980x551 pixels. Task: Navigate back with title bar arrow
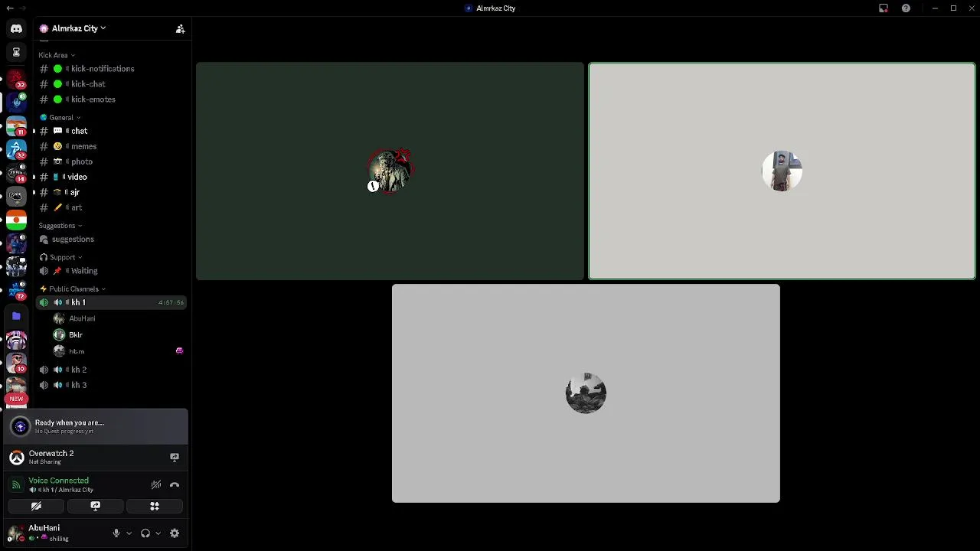point(10,8)
